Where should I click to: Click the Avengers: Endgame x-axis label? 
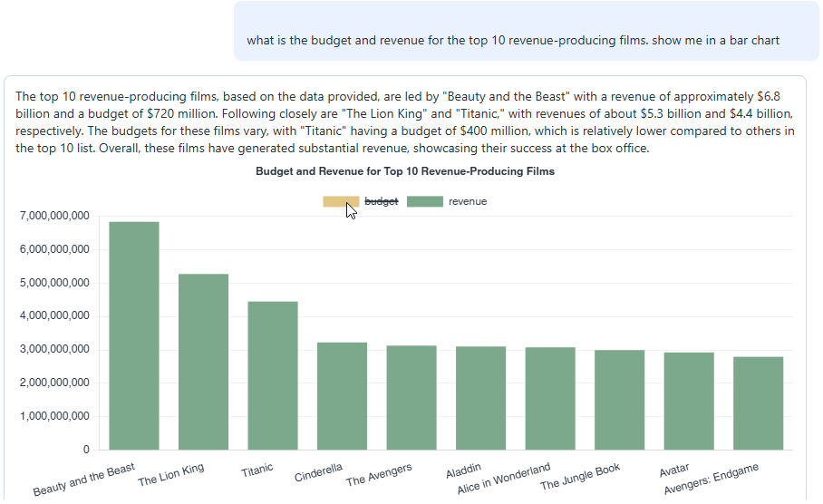(712, 479)
